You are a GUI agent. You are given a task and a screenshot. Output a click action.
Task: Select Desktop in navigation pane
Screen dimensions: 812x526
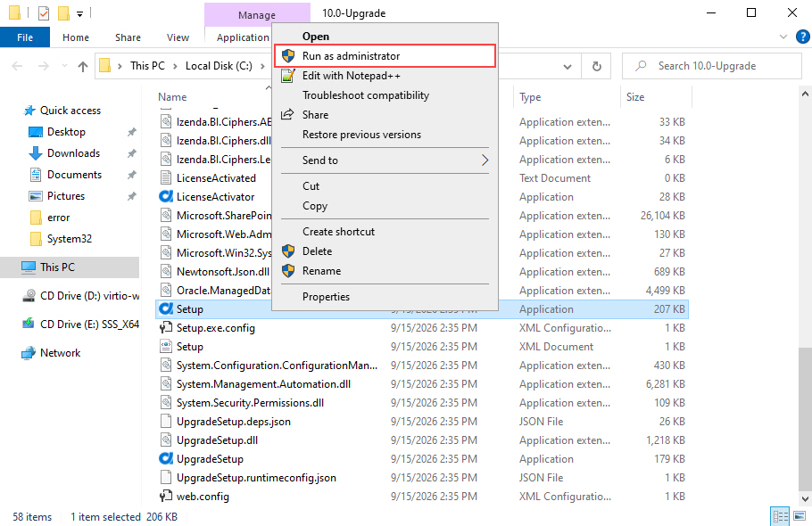click(66, 132)
